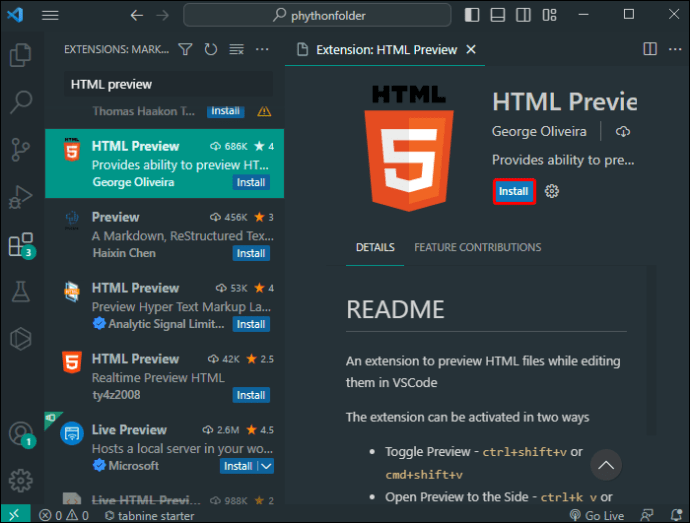
Task: Install Preview by Haixin Chen
Action: 251,253
